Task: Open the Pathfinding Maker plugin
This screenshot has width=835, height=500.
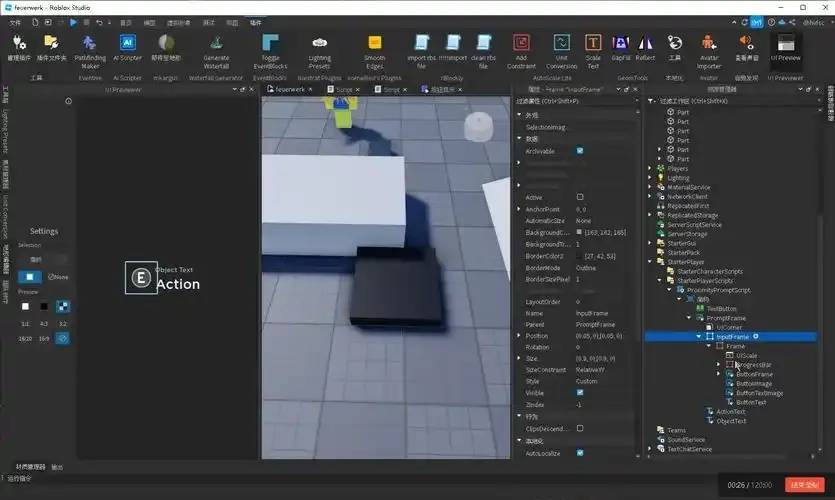Action: [x=89, y=51]
